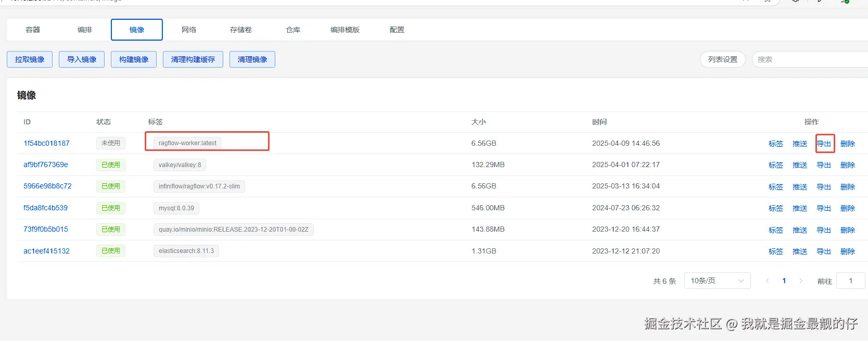The width and height of the screenshot is (868, 341).
Task: Switch to the 编排 tab
Action: click(x=85, y=30)
